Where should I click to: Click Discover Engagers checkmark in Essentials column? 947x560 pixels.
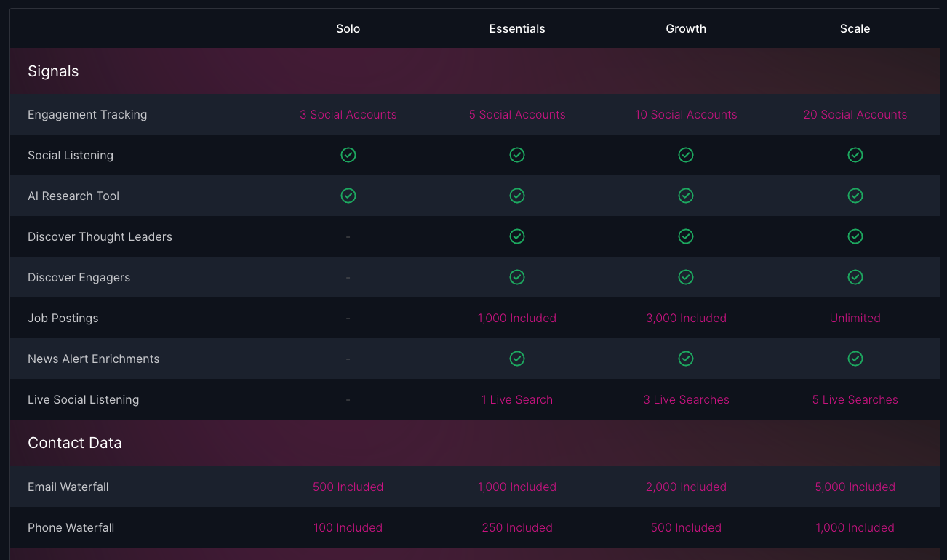click(517, 277)
